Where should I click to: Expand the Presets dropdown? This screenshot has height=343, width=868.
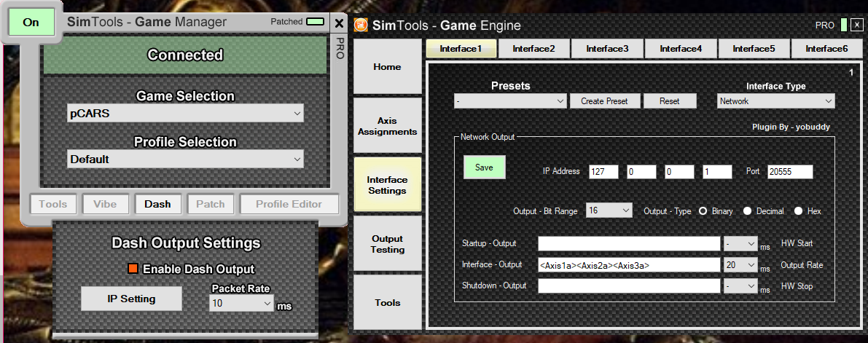510,101
